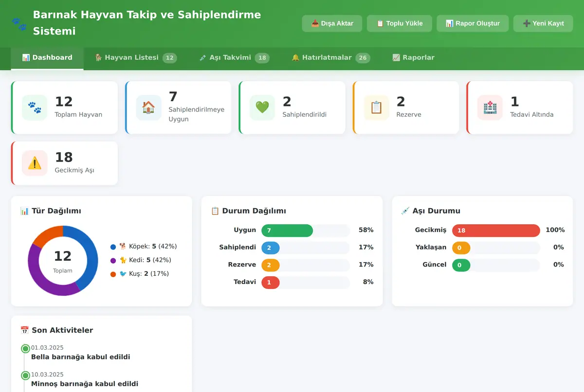This screenshot has height=392, width=584.
Task: Click the blue Sahiplendi progress bar
Action: (271, 248)
